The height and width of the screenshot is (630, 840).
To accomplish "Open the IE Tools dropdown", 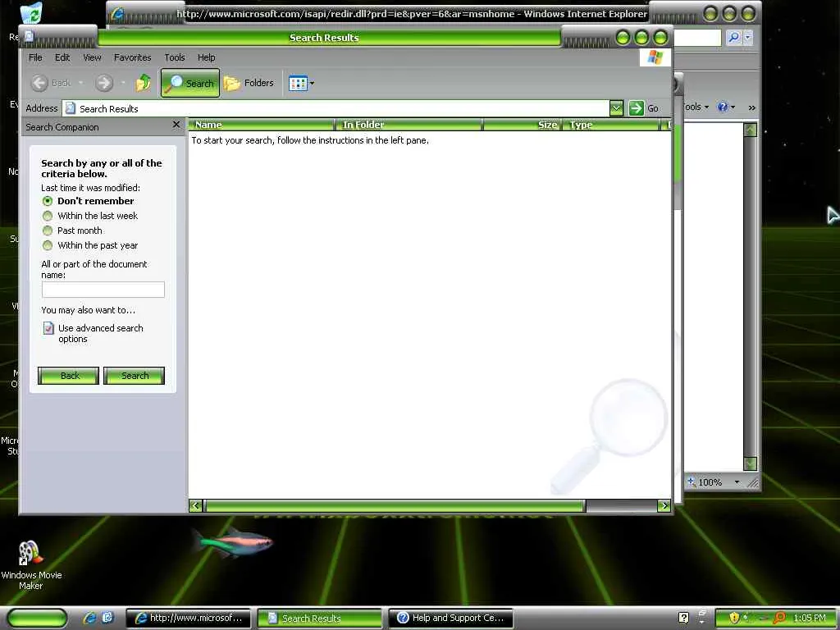I will click(x=696, y=107).
